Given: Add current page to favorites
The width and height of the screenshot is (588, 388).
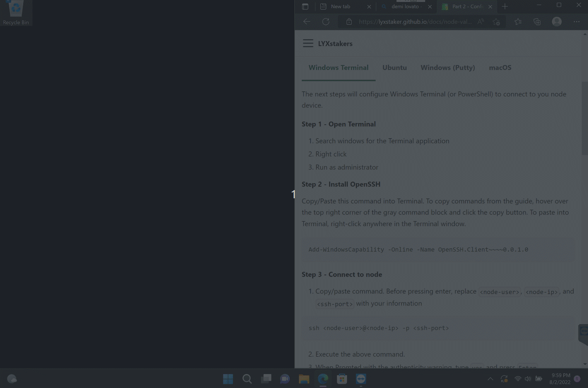Looking at the screenshot, I should point(496,22).
